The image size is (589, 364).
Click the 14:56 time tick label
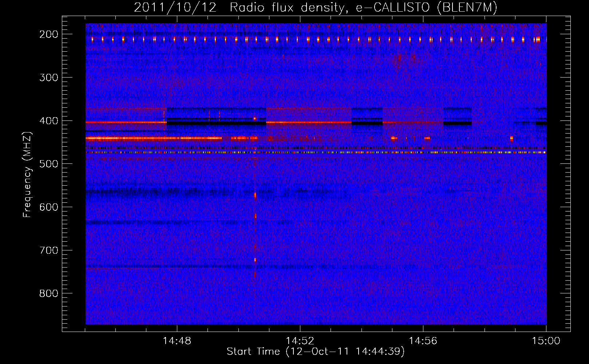tap(423, 341)
